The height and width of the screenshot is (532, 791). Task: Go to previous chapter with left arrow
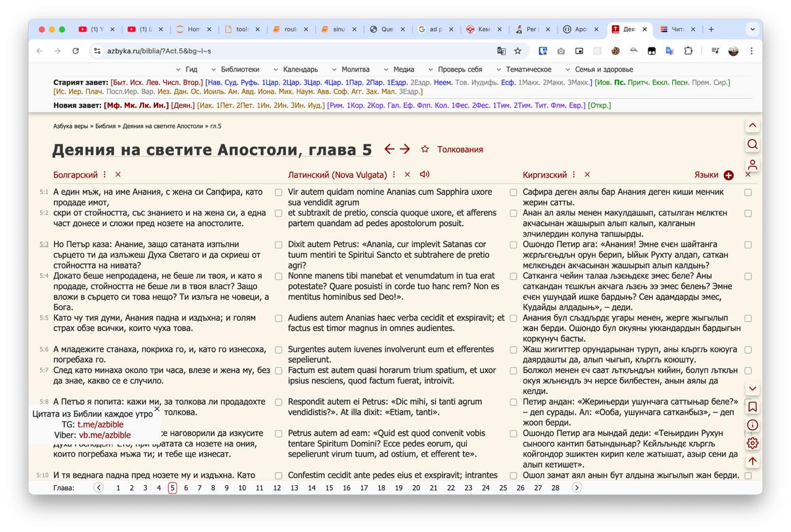pyautogui.click(x=389, y=149)
